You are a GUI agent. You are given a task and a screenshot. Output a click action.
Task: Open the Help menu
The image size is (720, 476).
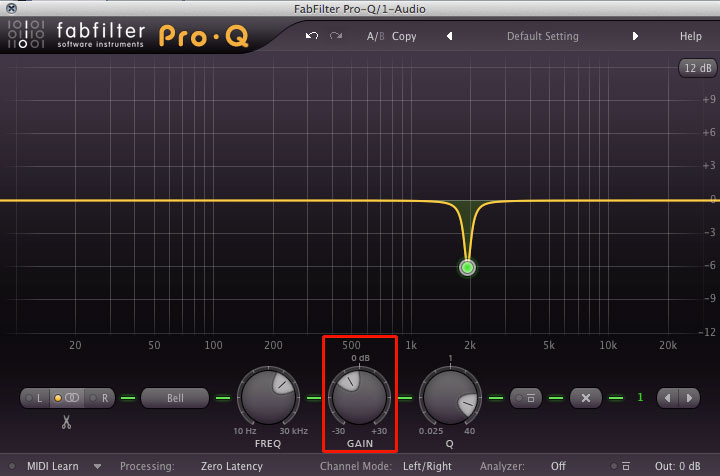(690, 36)
